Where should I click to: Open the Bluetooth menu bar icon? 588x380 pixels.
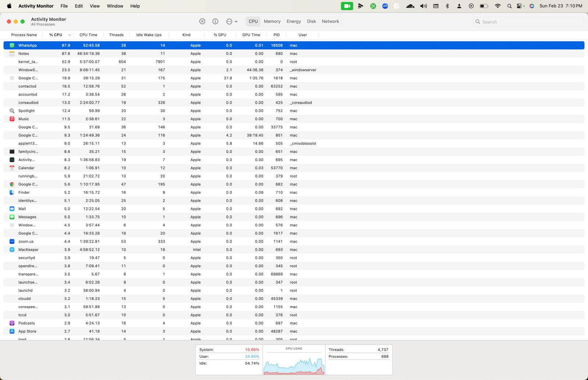(x=447, y=6)
